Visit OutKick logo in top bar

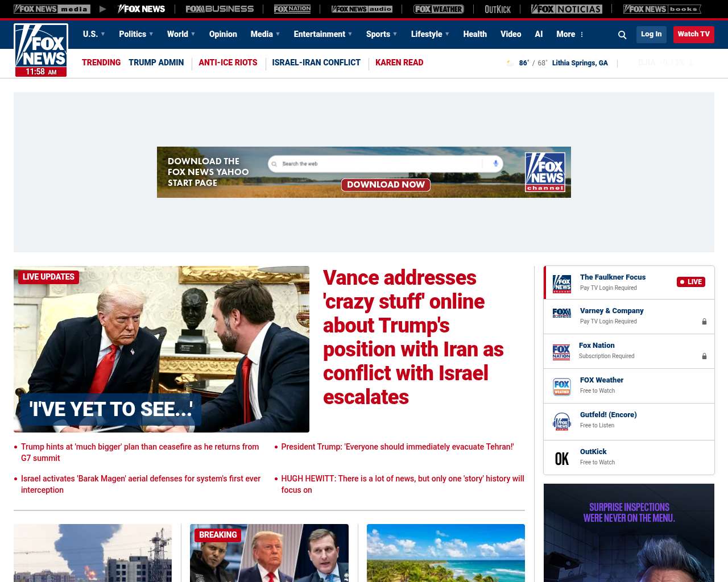pos(498,9)
